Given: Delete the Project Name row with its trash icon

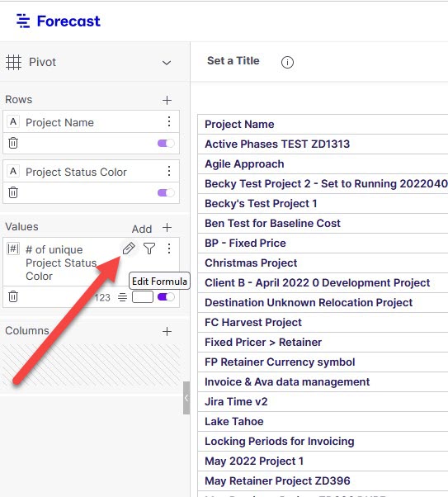Looking at the screenshot, I should coord(13,143).
